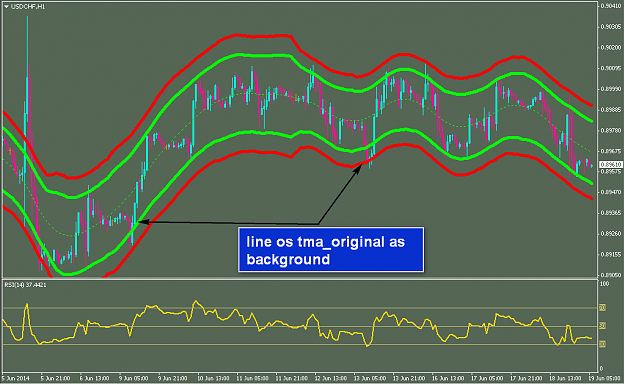Click the 0.89050 price axis label
The width and height of the screenshot is (625, 384).
[611, 275]
